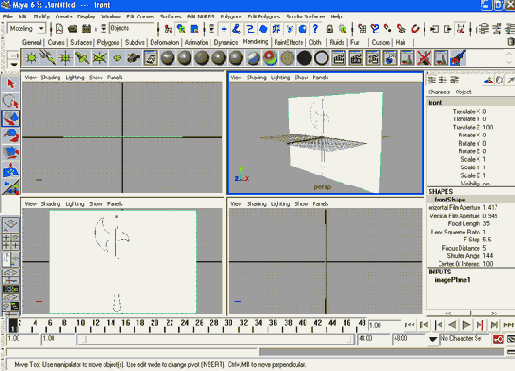
Task: Add a directional light from shelf
Action: tap(48, 58)
